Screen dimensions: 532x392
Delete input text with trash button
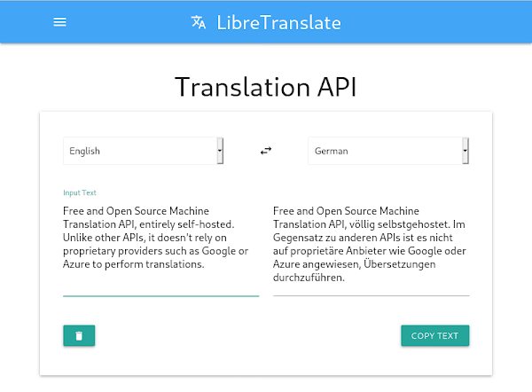[x=79, y=335]
